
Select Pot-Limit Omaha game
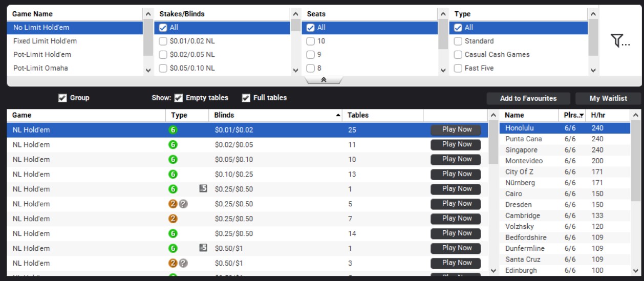pos(41,68)
